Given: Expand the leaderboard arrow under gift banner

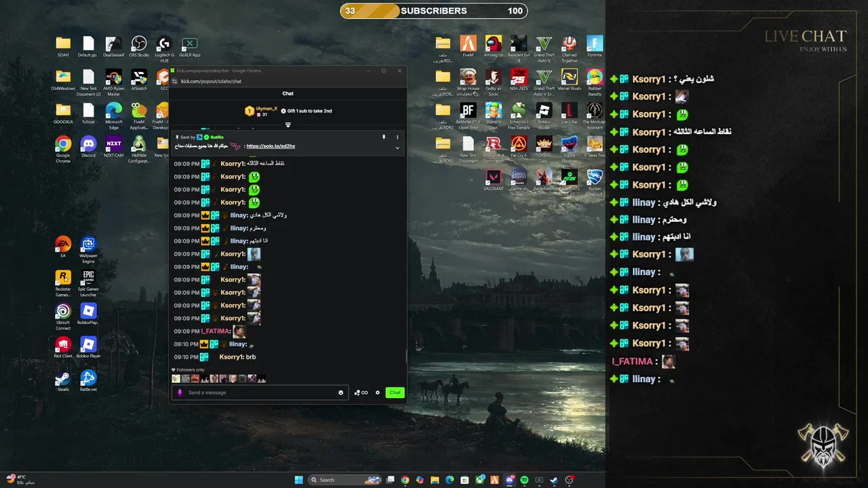Looking at the screenshot, I should (x=288, y=125).
